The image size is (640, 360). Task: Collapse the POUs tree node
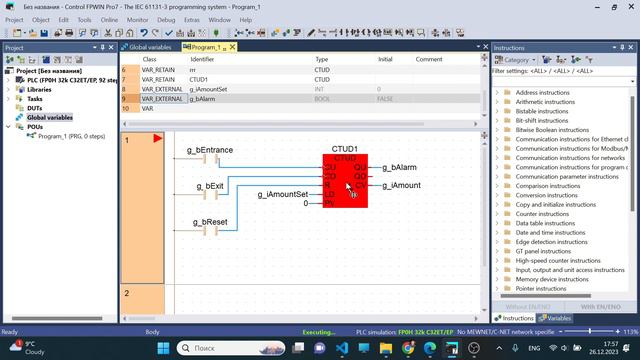pos(8,127)
